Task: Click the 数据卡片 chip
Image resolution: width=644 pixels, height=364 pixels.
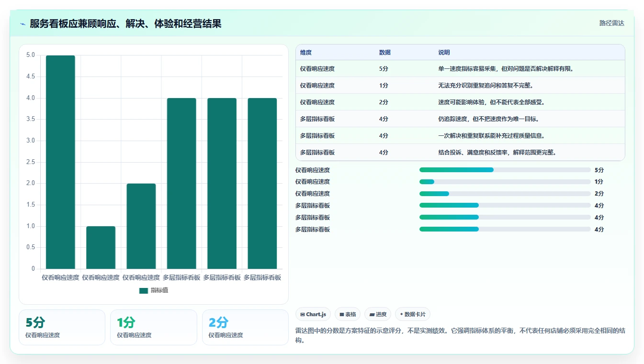Action: click(412, 314)
